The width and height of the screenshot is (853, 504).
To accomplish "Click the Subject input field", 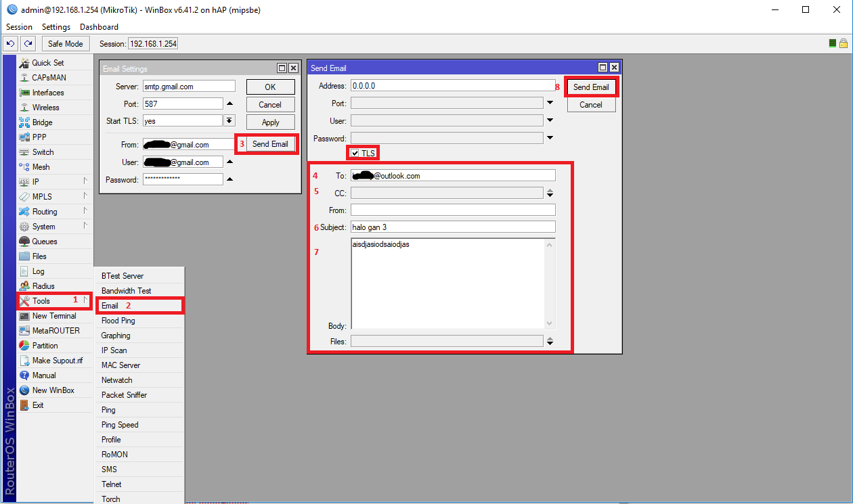I will [453, 227].
